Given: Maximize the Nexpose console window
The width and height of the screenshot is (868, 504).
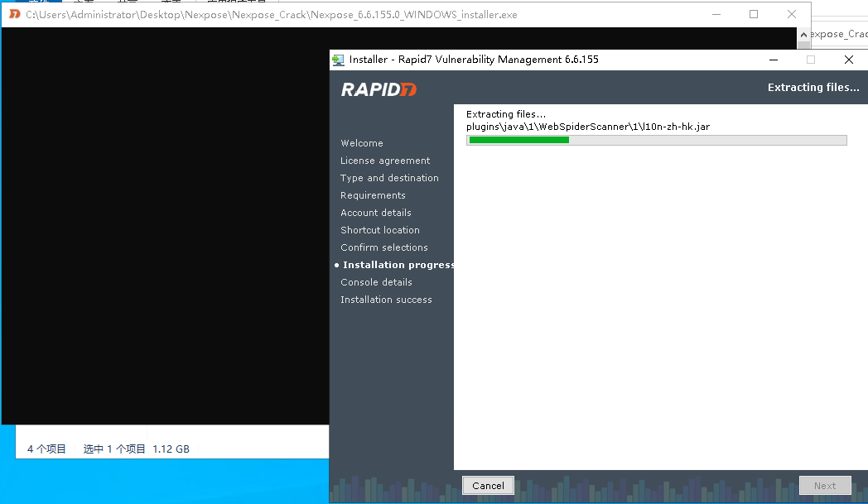Looking at the screenshot, I should (754, 14).
